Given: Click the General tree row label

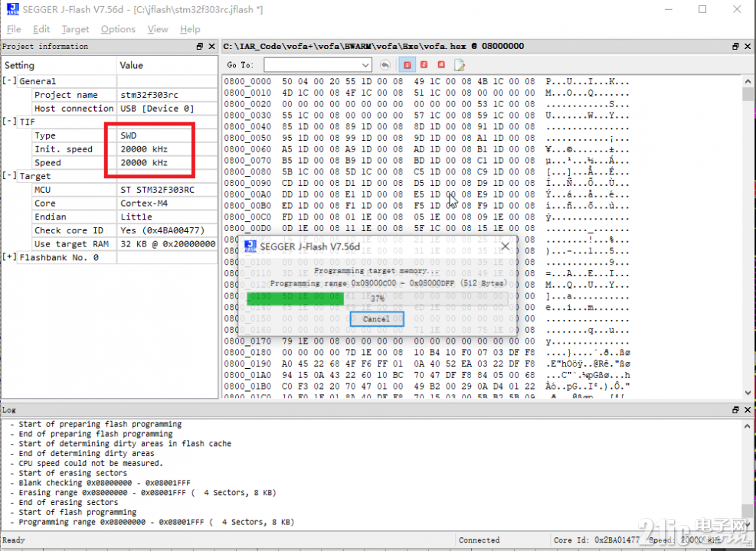Looking at the screenshot, I should pos(38,81).
